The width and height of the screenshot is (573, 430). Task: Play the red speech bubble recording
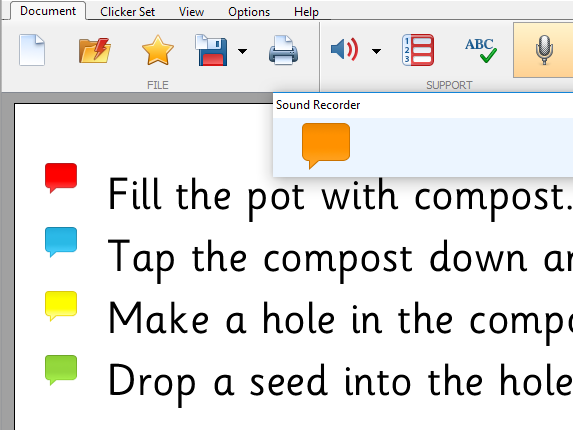coord(61,178)
